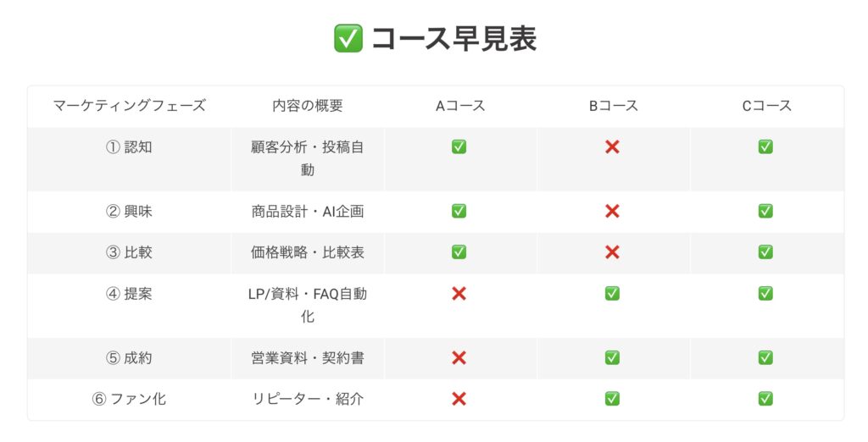Click the リピーター・紹介 description cell
This screenshot has height=442, width=868.
point(308,399)
